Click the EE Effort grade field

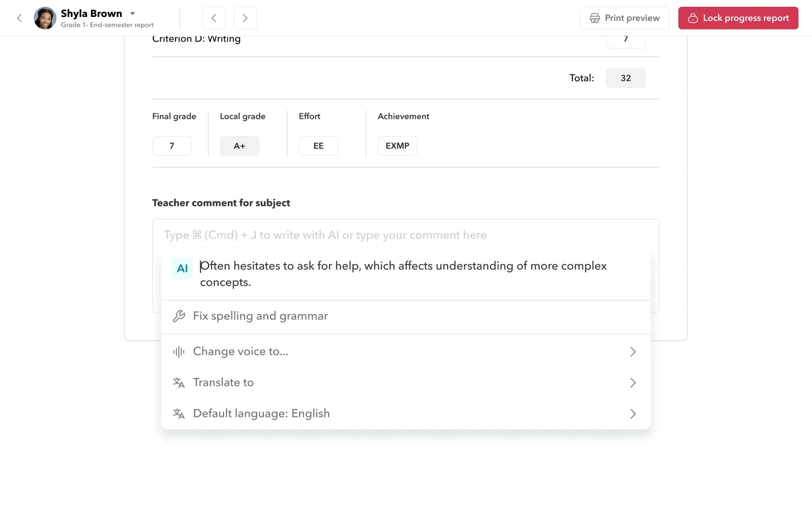click(x=318, y=146)
